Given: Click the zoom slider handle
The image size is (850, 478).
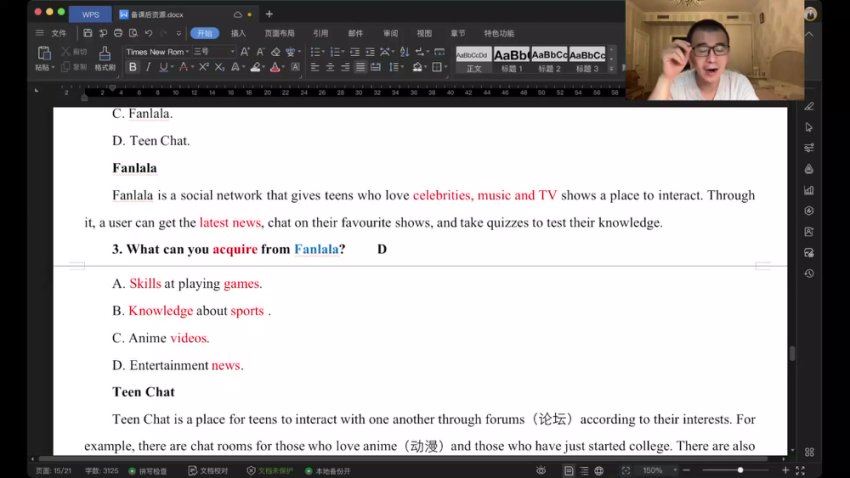Looking at the screenshot, I should (740, 470).
